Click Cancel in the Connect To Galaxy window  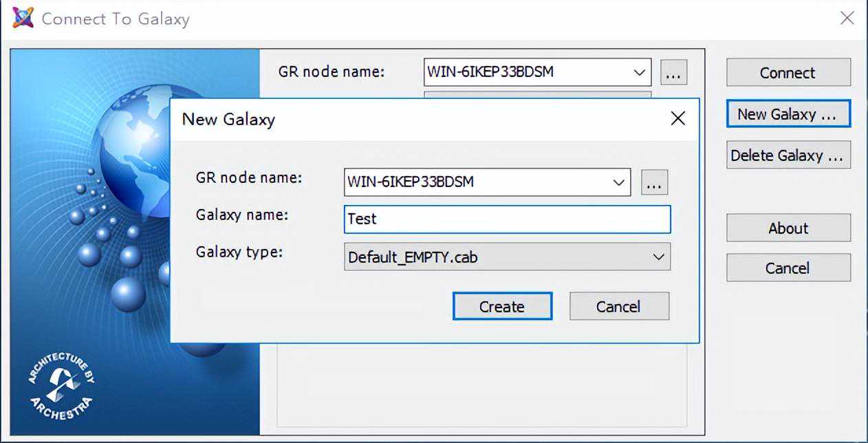coord(788,268)
